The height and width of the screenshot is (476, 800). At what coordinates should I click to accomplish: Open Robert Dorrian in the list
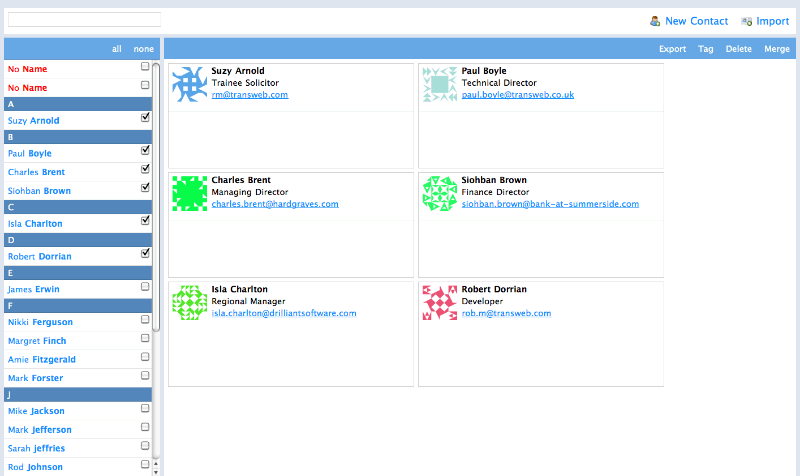(x=40, y=257)
